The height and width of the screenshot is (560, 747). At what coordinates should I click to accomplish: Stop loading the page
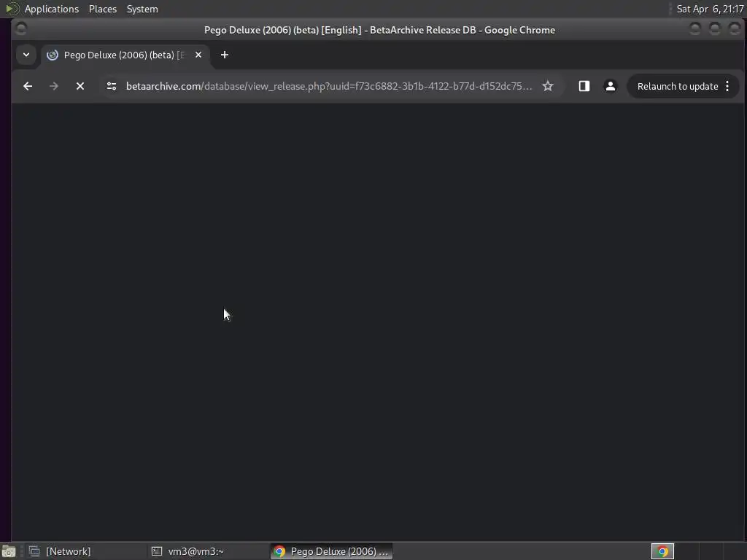tap(80, 86)
